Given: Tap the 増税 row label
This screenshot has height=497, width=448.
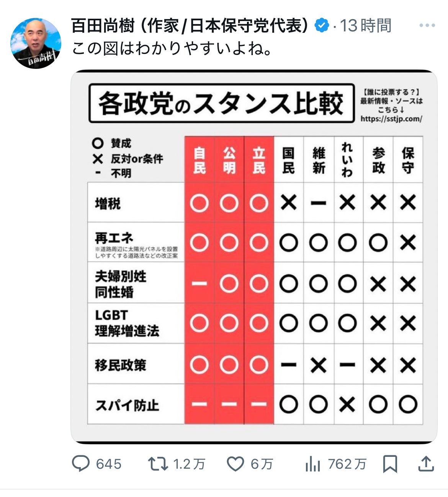Looking at the screenshot, I should point(108,203).
